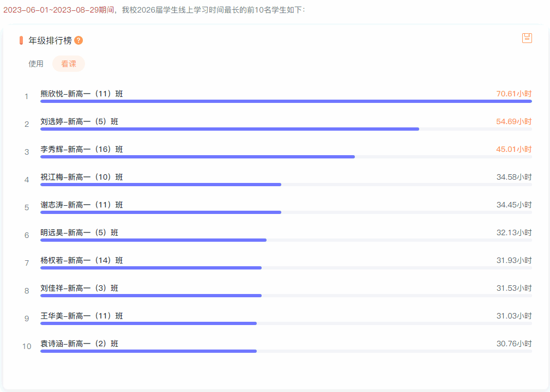Click the 31.03小时 value
550x392 pixels.
pos(514,316)
